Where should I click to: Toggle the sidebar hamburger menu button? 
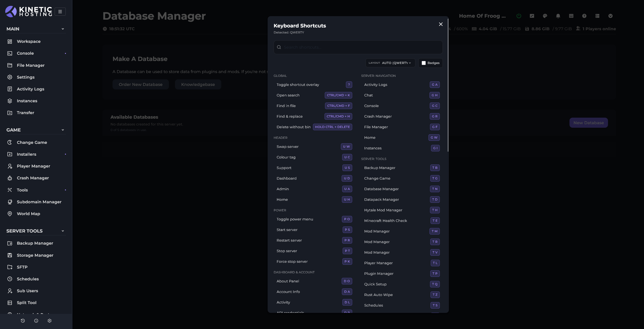tap(60, 12)
